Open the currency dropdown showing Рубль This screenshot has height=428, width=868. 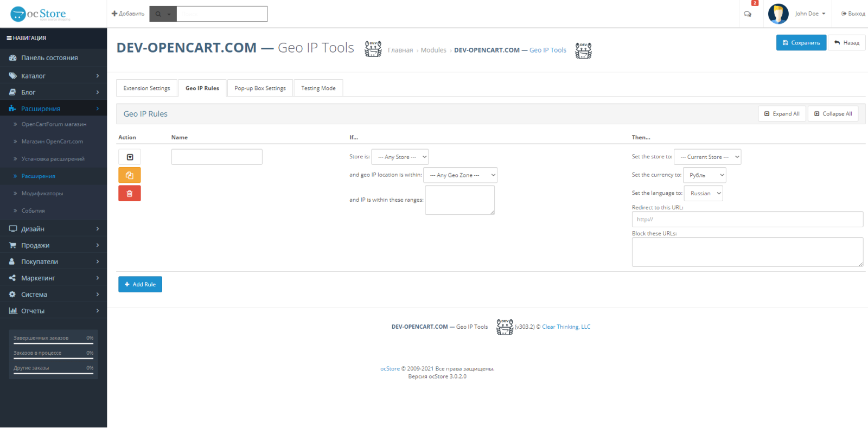pos(704,175)
